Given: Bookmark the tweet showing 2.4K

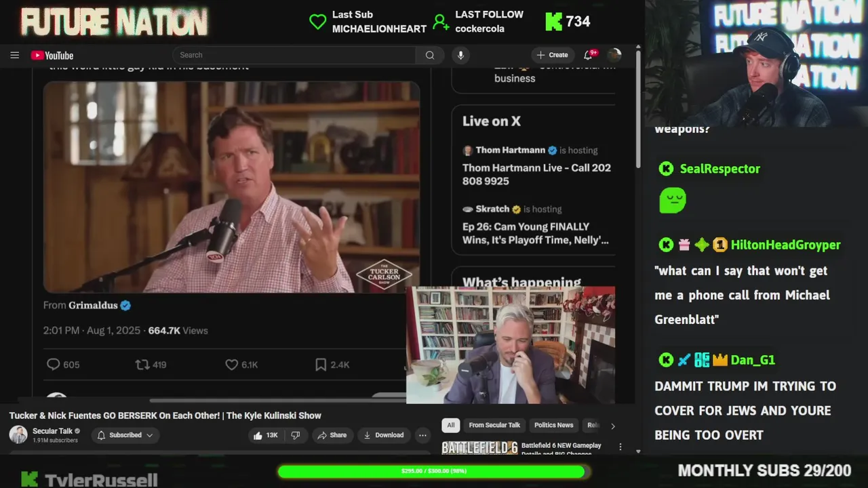Looking at the screenshot, I should pyautogui.click(x=321, y=365).
